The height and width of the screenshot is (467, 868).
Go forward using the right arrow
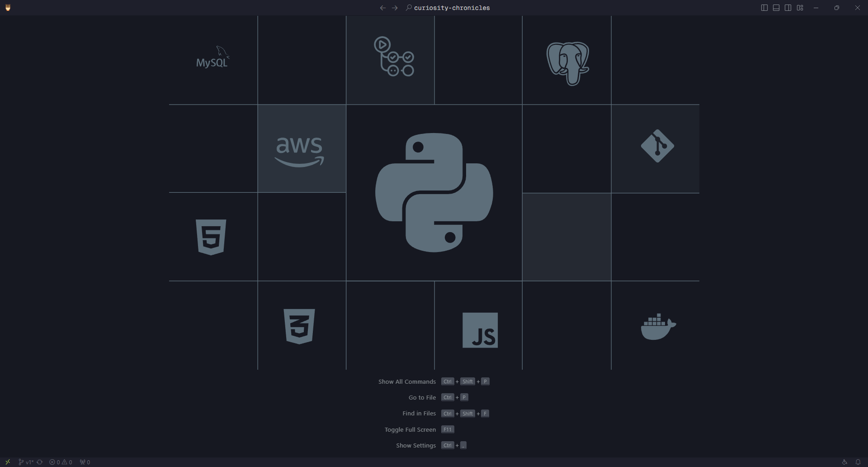(x=395, y=8)
